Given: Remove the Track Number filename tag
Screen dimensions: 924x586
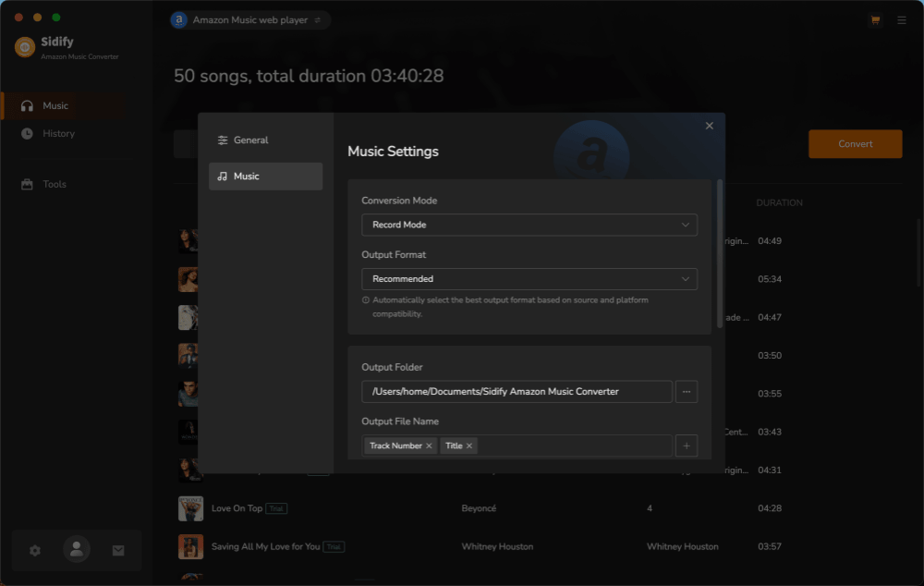Looking at the screenshot, I should click(429, 446).
